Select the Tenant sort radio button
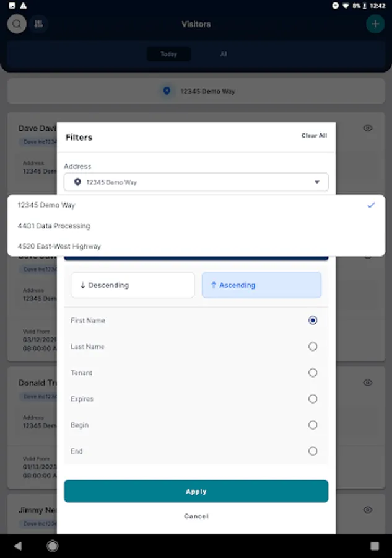The image size is (392, 558). click(313, 373)
